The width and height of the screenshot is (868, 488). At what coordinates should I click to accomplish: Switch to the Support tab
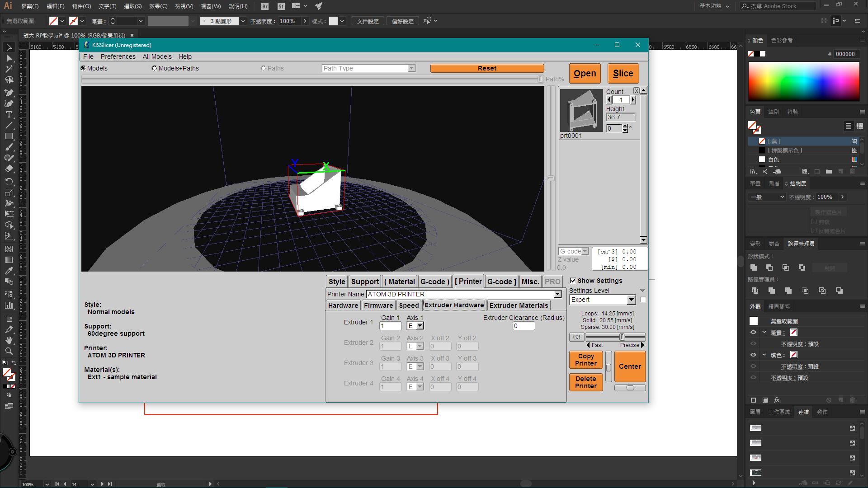coord(364,282)
